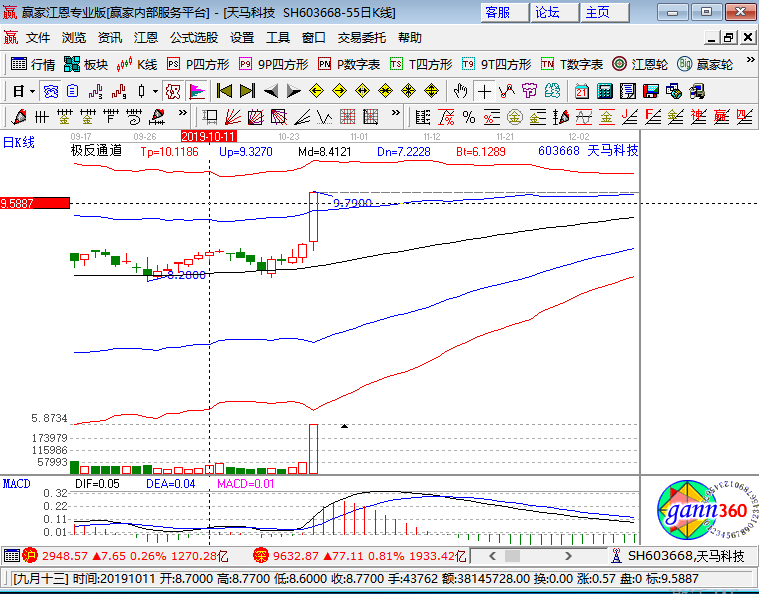Open the blue document list icon
The image size is (759, 594).
coord(73,91)
